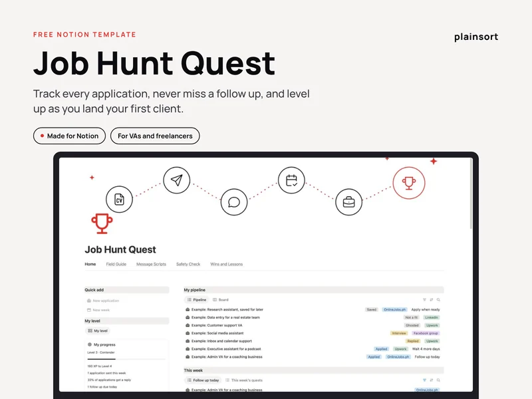Click the blue filter icon in This week
Image resolution: width=532 pixels, height=399 pixels.
coord(424,380)
